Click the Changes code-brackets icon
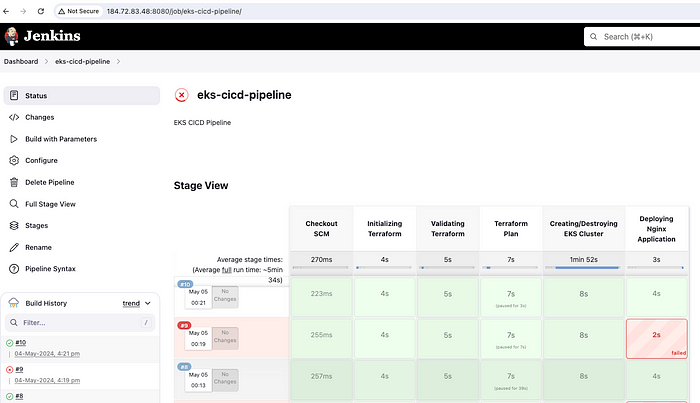The image size is (700, 403). pyautogui.click(x=14, y=117)
